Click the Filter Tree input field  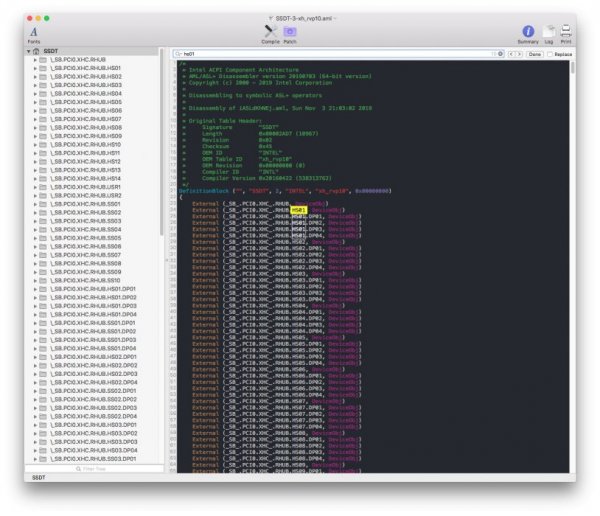coord(95,467)
